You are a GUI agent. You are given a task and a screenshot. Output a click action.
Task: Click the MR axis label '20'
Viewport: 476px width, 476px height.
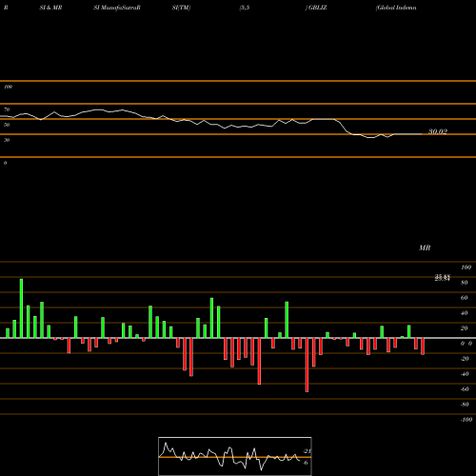tap(465, 328)
